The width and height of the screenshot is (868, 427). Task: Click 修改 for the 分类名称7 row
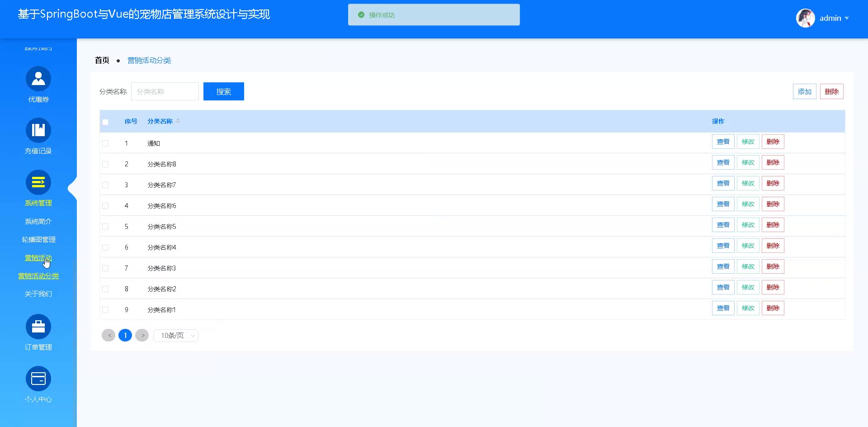pyautogui.click(x=748, y=183)
